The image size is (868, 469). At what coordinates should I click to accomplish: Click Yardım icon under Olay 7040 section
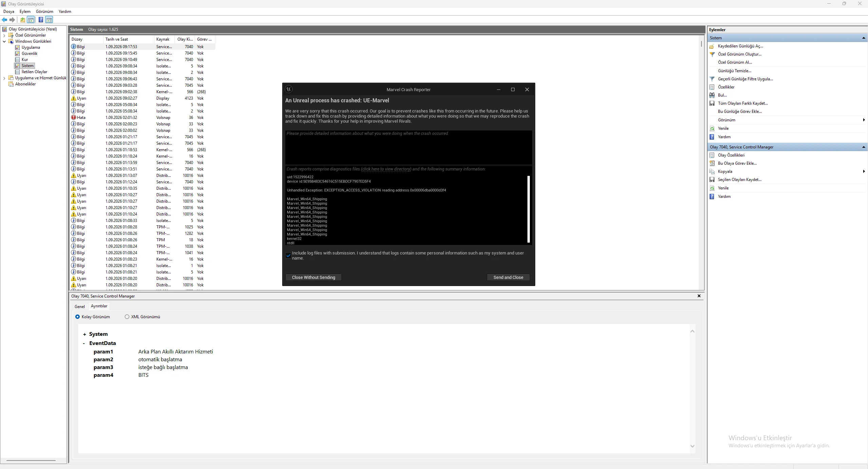click(712, 197)
